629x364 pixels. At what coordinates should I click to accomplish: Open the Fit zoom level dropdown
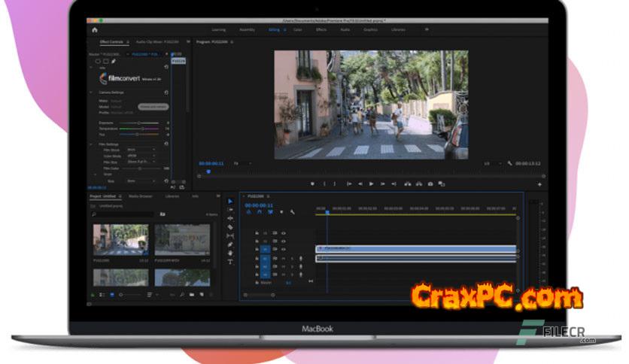239,163
